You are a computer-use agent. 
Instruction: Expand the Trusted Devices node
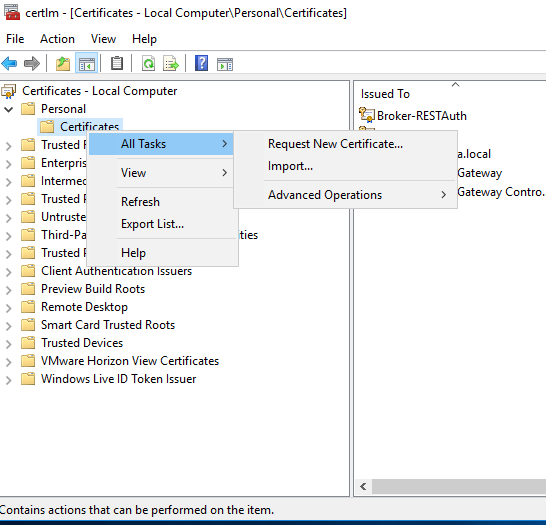point(9,344)
